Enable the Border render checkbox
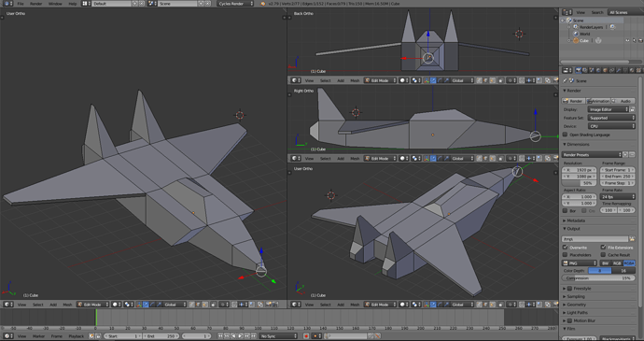The image size is (644, 341). tap(566, 210)
